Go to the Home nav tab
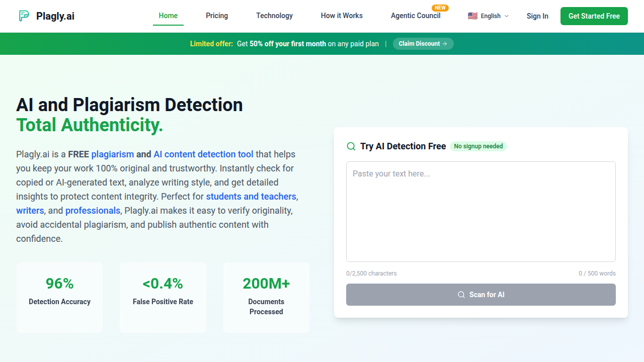This screenshot has height=362, width=644. [168, 16]
